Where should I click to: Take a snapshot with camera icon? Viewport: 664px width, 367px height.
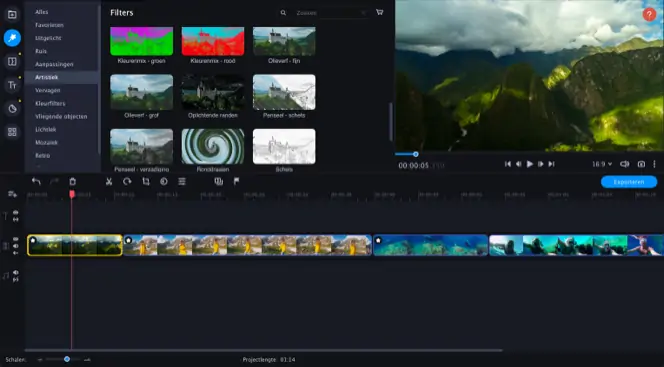[641, 164]
